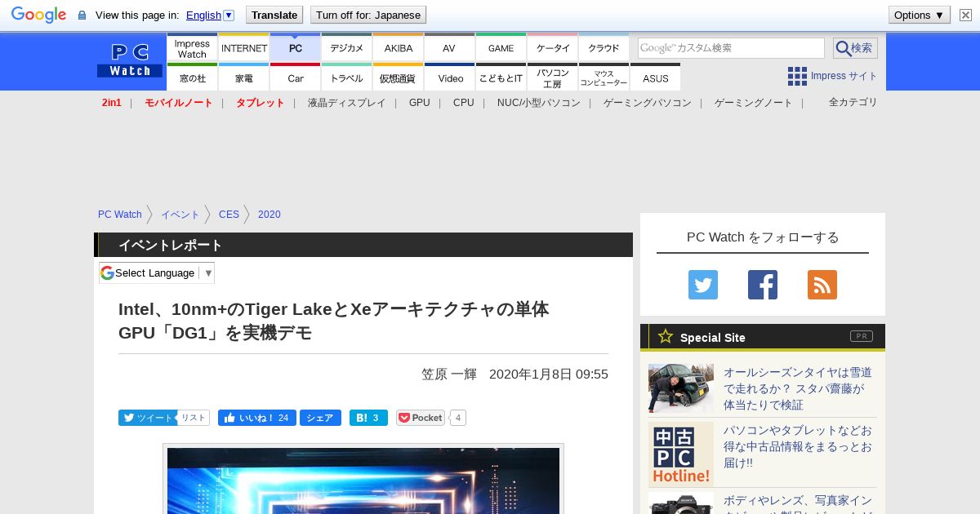980x514 pixels.
Task: Open the INTERNET Watch tab
Action: [243, 48]
